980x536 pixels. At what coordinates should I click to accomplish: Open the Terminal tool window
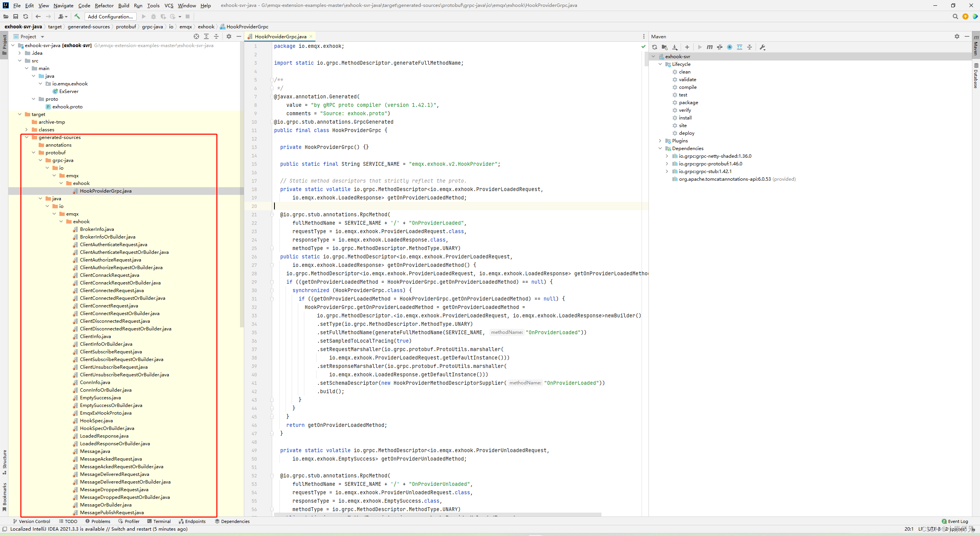(x=162, y=521)
